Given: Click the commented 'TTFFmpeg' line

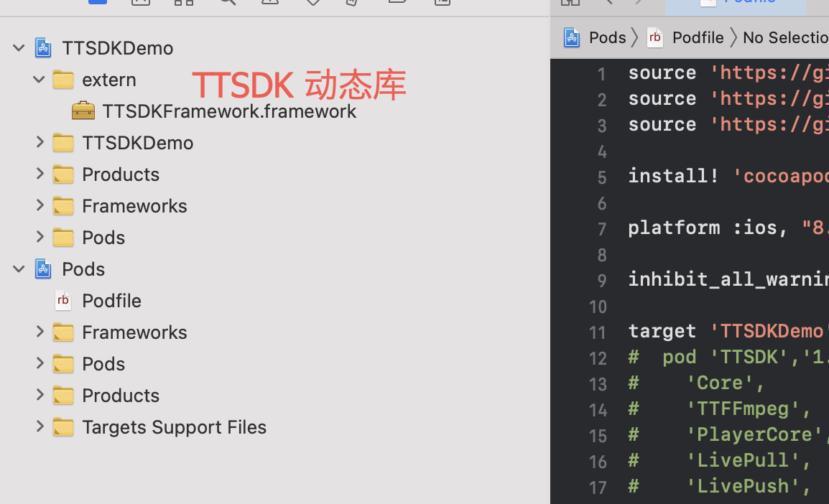Looking at the screenshot, I should (x=720, y=409).
